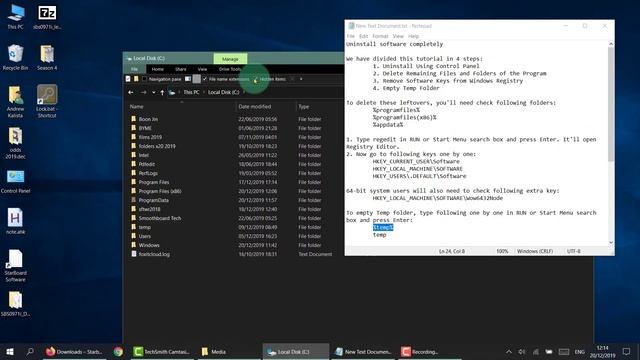
Task: Open Explorer File tab
Action: coord(134,69)
